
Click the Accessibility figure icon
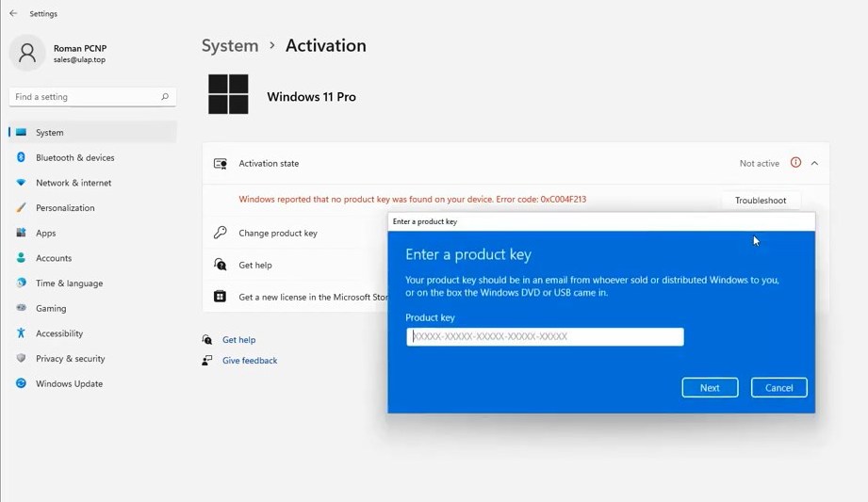21,333
